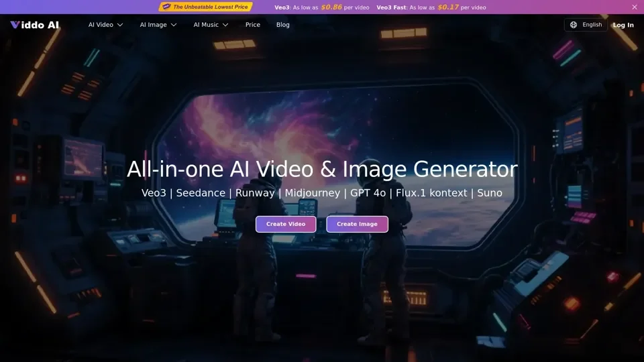The width and height of the screenshot is (644, 362).
Task: Open the English language selector
Action: click(586, 25)
